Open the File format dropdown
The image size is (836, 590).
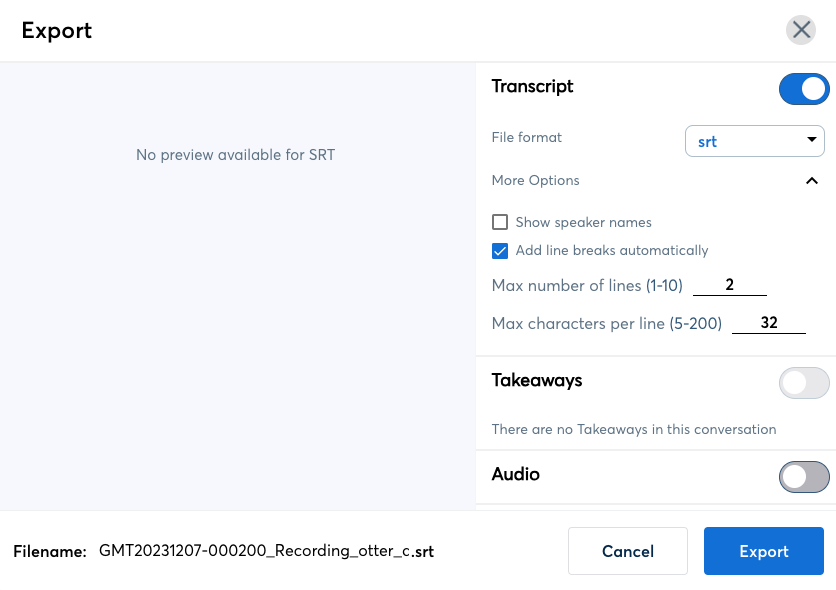pyautogui.click(x=754, y=140)
